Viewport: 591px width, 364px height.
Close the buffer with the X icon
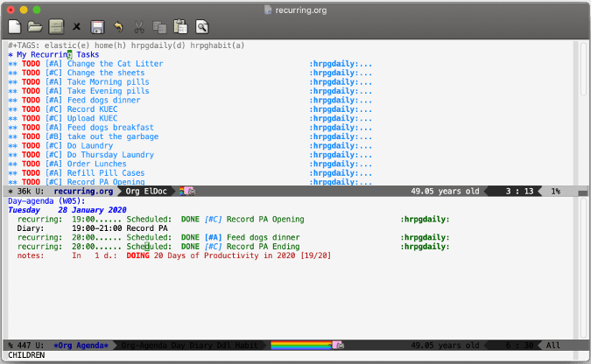(77, 27)
